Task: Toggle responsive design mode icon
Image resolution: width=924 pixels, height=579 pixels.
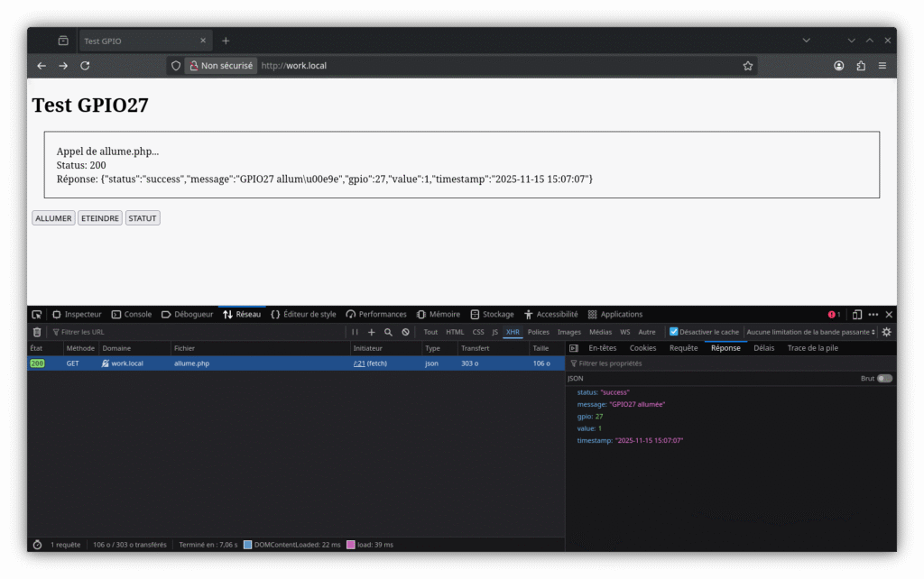Action: (856, 315)
